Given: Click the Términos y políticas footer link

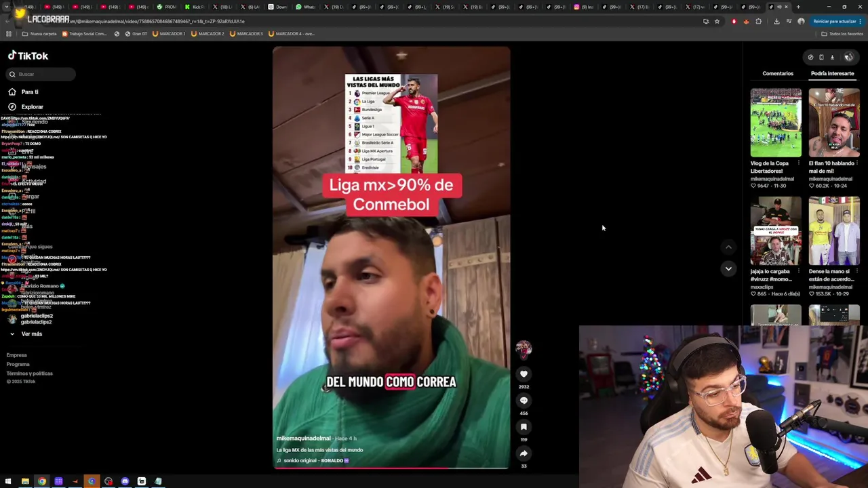Looking at the screenshot, I should [x=29, y=373].
